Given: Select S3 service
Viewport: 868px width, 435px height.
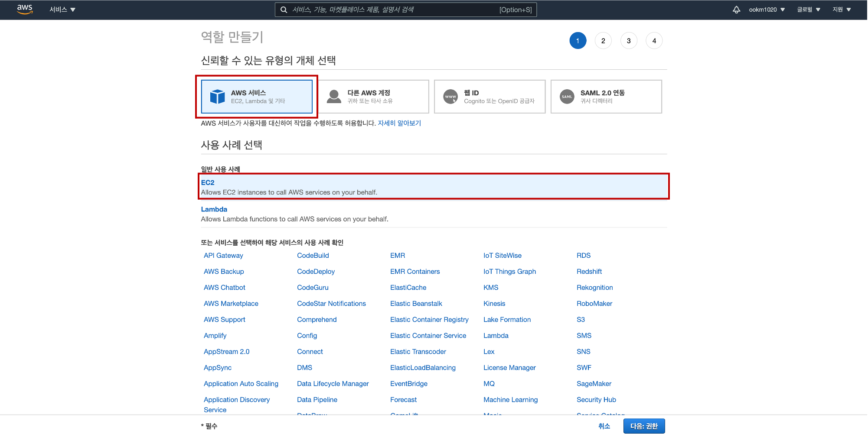Looking at the screenshot, I should click(581, 320).
